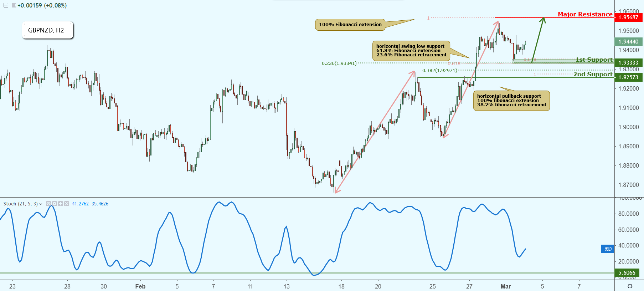
Task: Click the Feb date on time axis
Action: click(x=140, y=286)
